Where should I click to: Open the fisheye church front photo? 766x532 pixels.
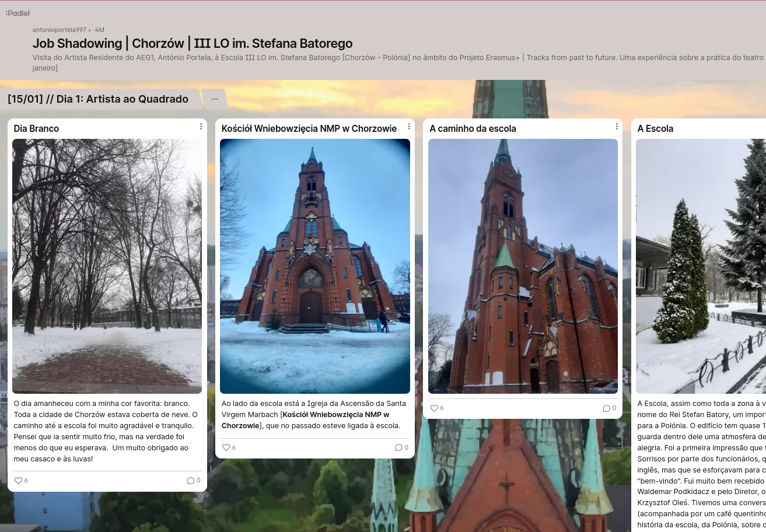pyautogui.click(x=314, y=266)
